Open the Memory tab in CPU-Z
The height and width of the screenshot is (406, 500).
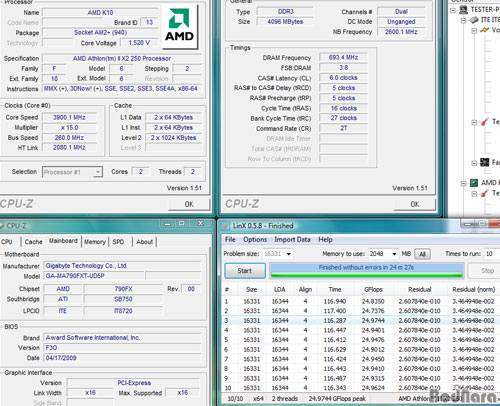pyautogui.click(x=95, y=242)
